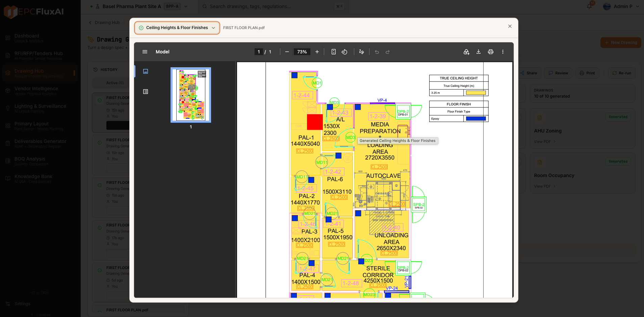Open View PDF link under AHU Zoning
644x317 pixels.
pyautogui.click(x=545, y=142)
